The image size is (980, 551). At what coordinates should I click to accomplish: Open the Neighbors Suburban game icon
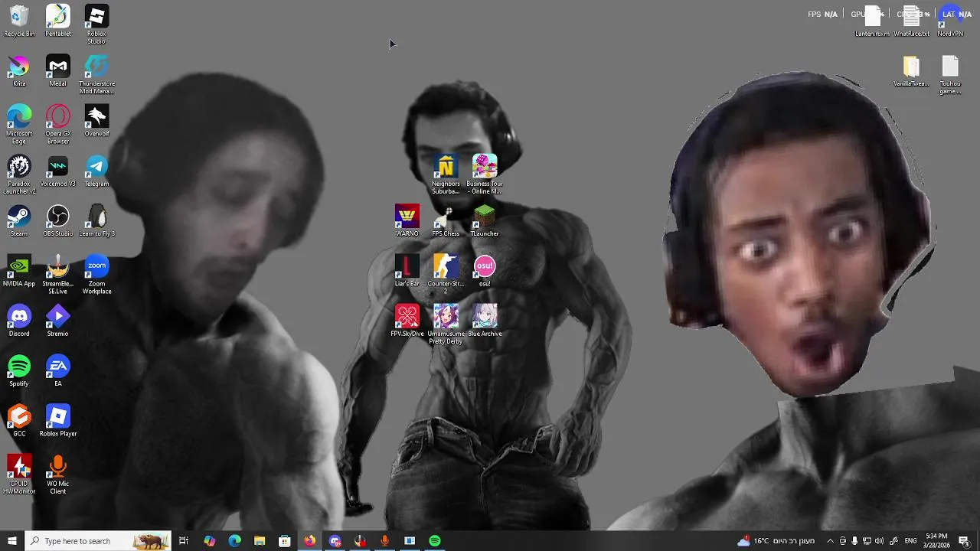tap(446, 174)
